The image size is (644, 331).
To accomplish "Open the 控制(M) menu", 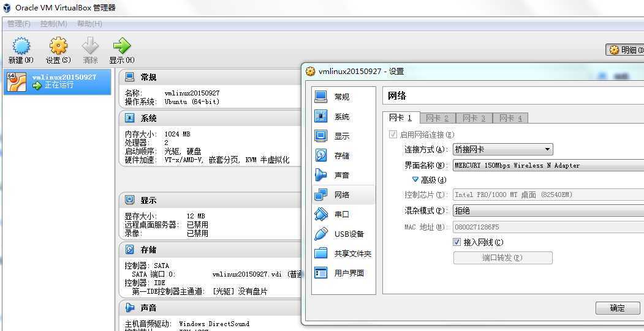I will [x=54, y=24].
